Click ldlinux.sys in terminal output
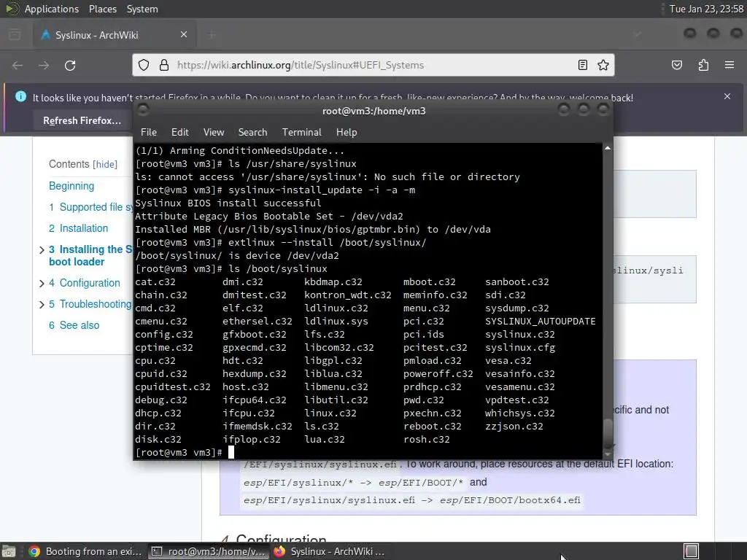This screenshot has width=747, height=560. click(x=336, y=322)
